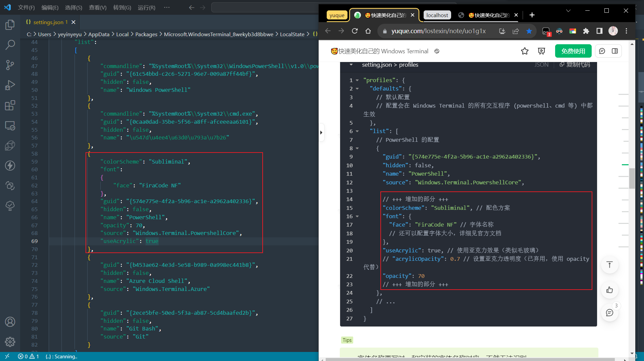The image size is (644, 361).
Task: Click the yuque.com address bar
Action: tap(438, 31)
